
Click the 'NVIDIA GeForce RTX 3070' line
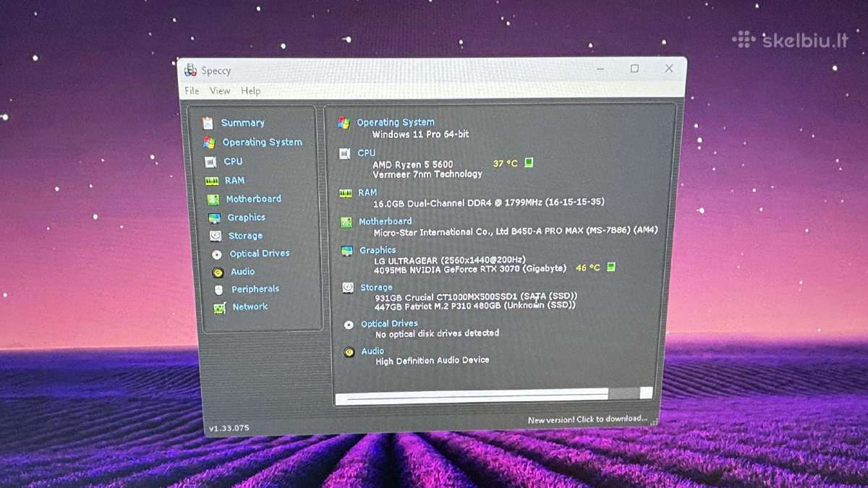471,269
